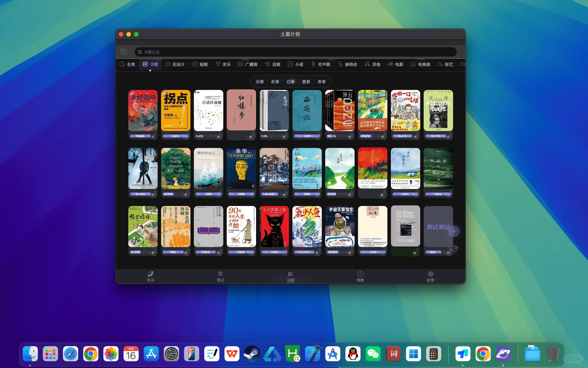Open QQ penguin app in the Dock
Image resolution: width=588 pixels, height=368 pixels.
(x=353, y=354)
